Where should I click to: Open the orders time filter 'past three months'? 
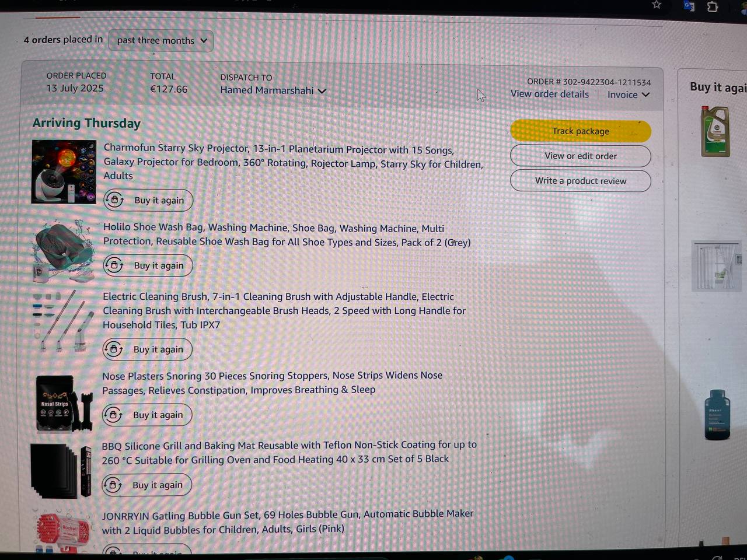point(161,41)
